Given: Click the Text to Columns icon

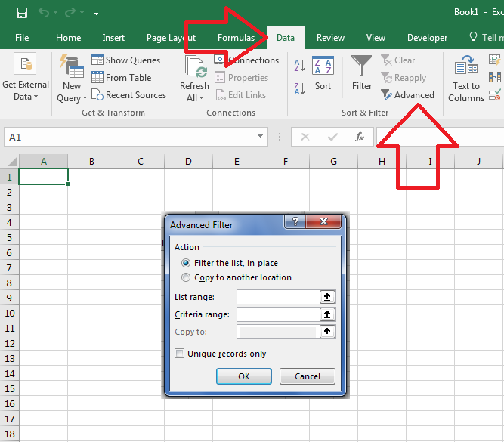Looking at the screenshot, I should point(466,79).
